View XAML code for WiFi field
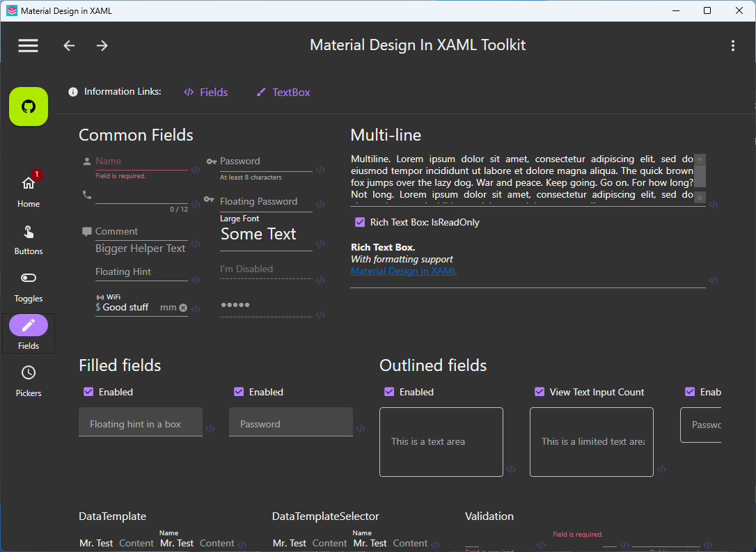 (196, 309)
